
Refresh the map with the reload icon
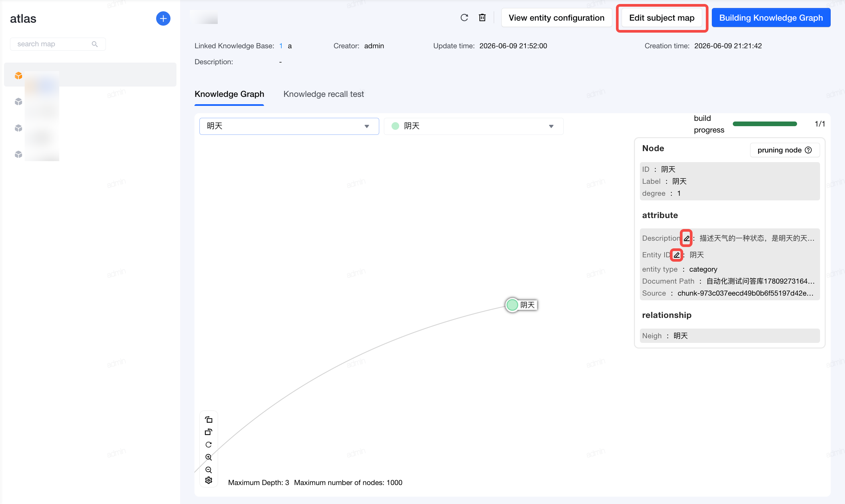pos(464,18)
